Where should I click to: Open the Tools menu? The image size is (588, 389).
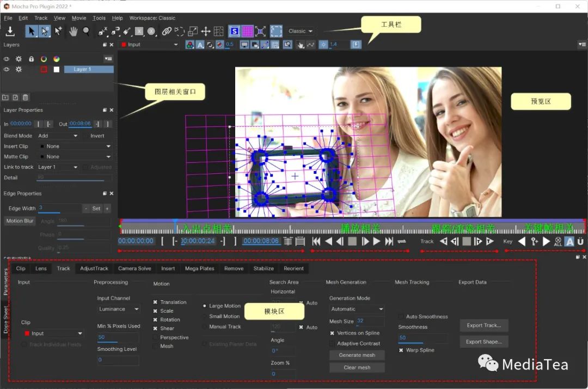pyautogui.click(x=99, y=18)
